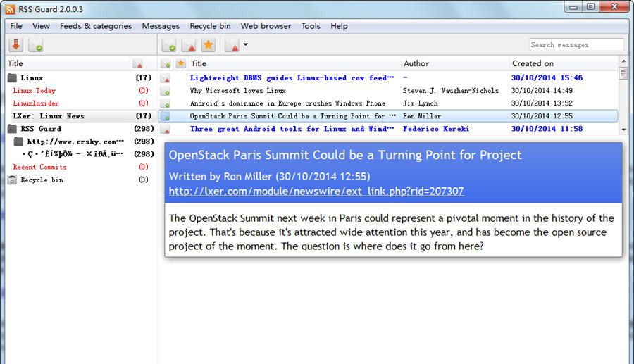Click the messages list scrollbar thumb
Viewport: 634px width, 364px height.
point(623,73)
